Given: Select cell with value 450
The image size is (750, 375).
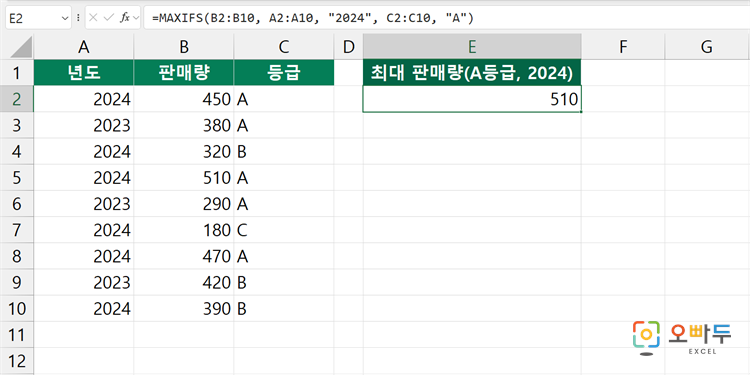Looking at the screenshot, I should [x=184, y=99].
